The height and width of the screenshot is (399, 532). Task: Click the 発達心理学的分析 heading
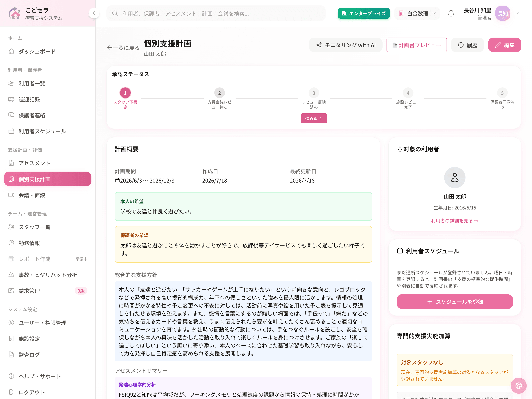point(137,385)
